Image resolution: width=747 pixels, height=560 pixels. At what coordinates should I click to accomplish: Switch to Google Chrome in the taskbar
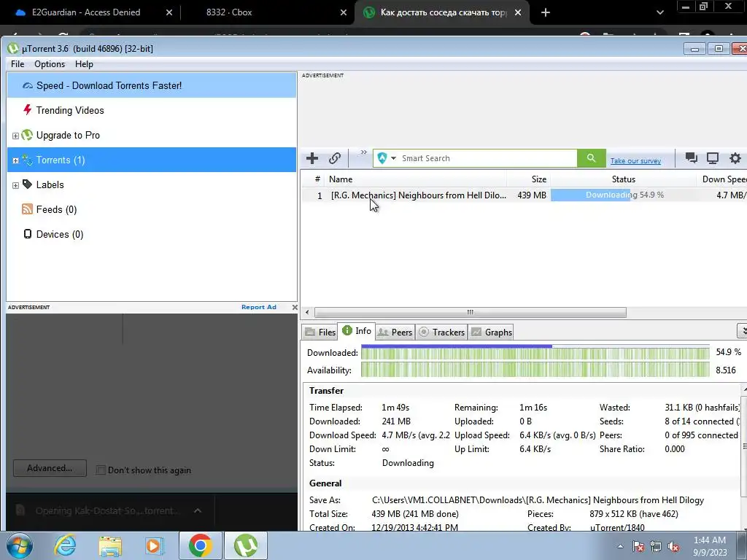click(200, 545)
